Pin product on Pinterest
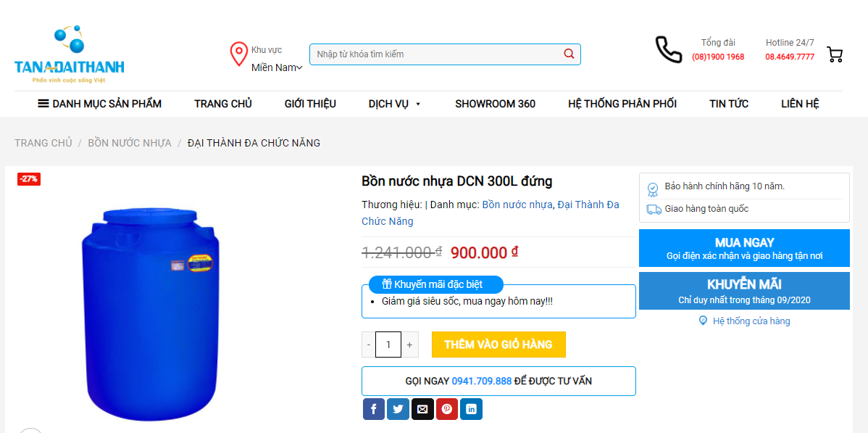868x433 pixels. pos(447,409)
